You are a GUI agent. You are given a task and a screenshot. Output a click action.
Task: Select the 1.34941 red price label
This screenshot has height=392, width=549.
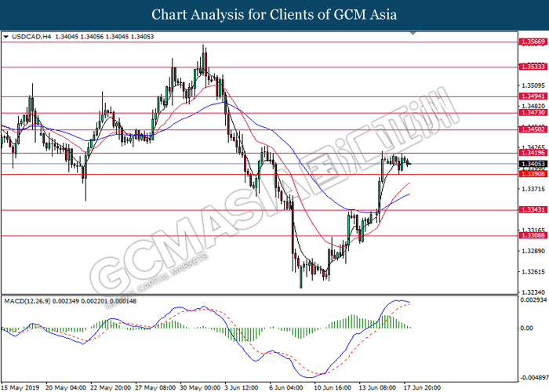coord(533,96)
